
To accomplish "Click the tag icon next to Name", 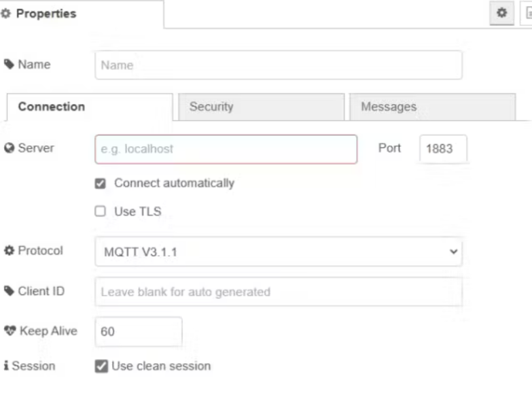I will [x=10, y=65].
